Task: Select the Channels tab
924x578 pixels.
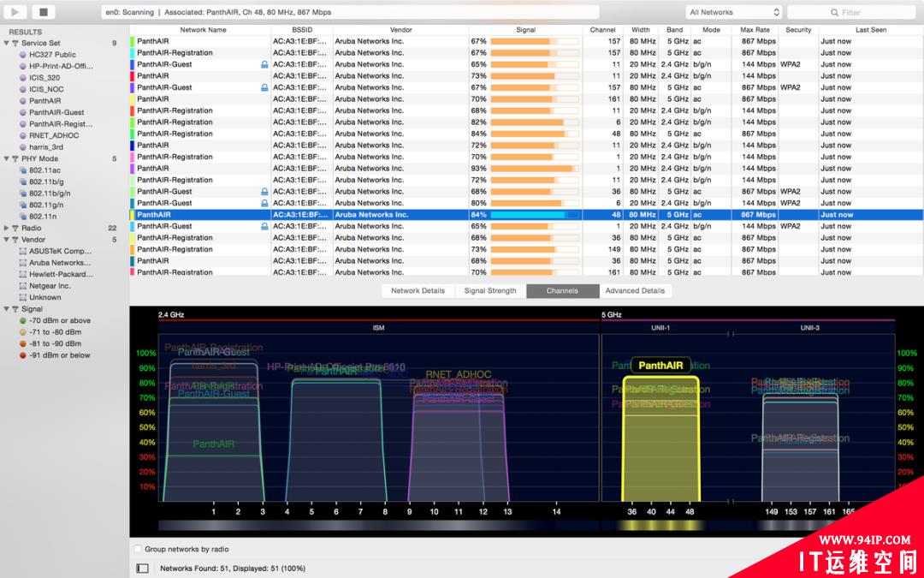Action: point(562,291)
